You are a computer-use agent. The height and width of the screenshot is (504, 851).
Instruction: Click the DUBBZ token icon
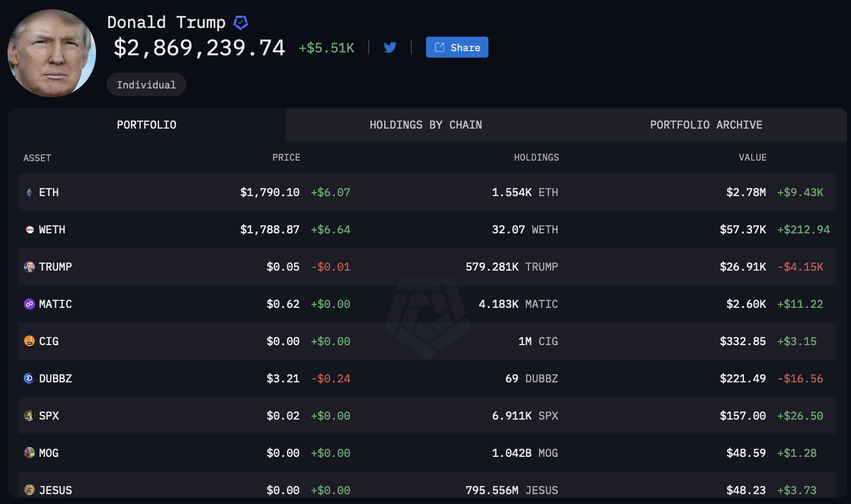click(x=29, y=378)
